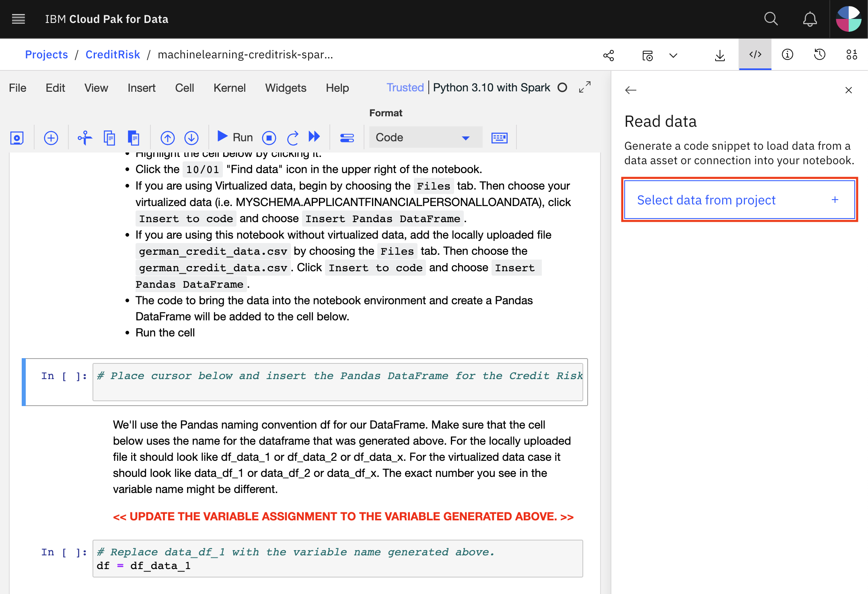Click the Run cell button

coord(235,137)
